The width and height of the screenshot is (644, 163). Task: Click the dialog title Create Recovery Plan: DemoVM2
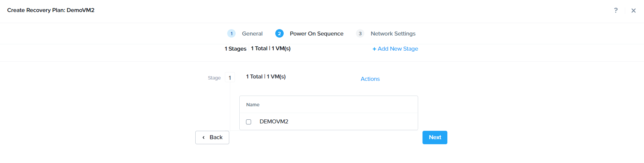coord(51,10)
